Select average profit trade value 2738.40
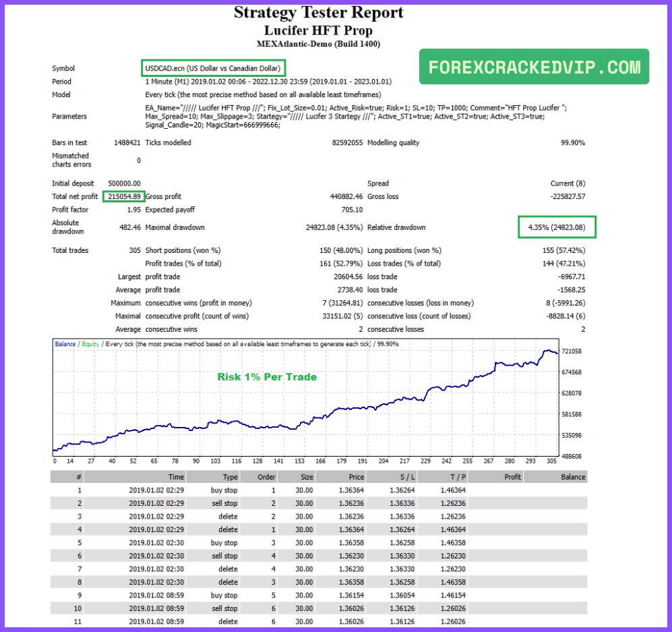The width and height of the screenshot is (672, 632). [350, 290]
